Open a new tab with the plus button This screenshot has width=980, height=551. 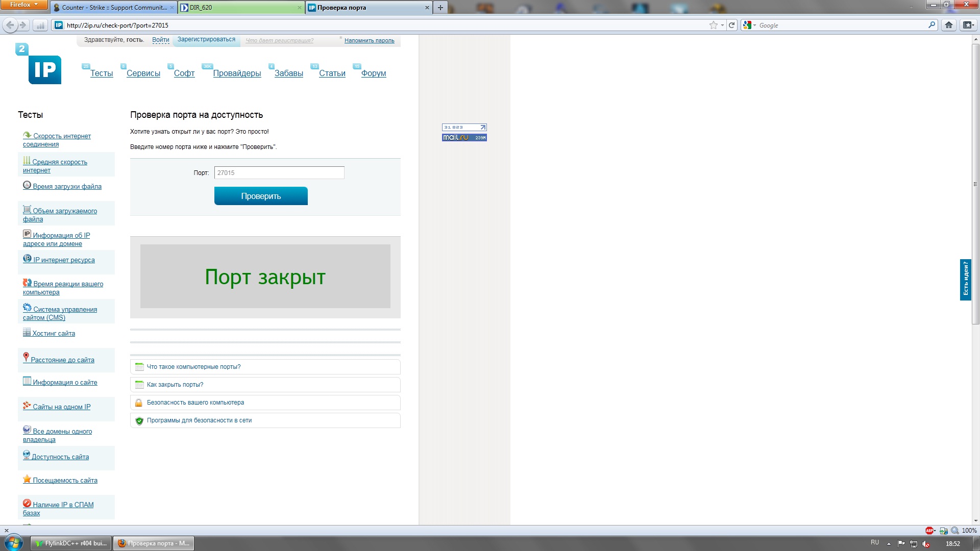[x=440, y=8]
